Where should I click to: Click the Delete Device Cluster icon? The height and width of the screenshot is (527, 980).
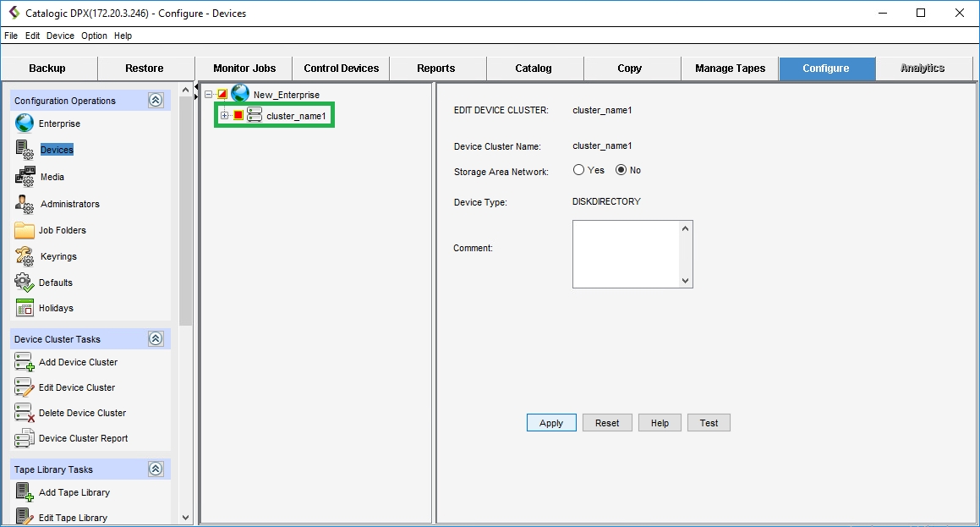coord(25,413)
